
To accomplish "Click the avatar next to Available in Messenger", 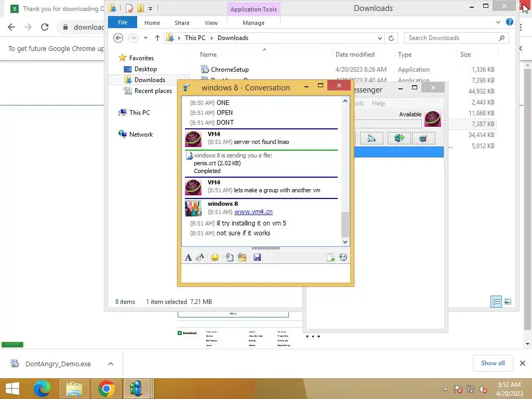I will click(433, 119).
